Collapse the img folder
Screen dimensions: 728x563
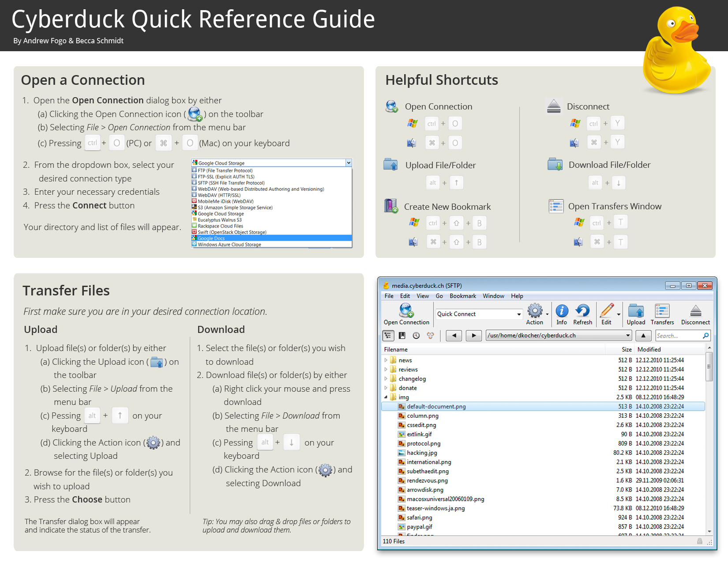[x=386, y=397]
